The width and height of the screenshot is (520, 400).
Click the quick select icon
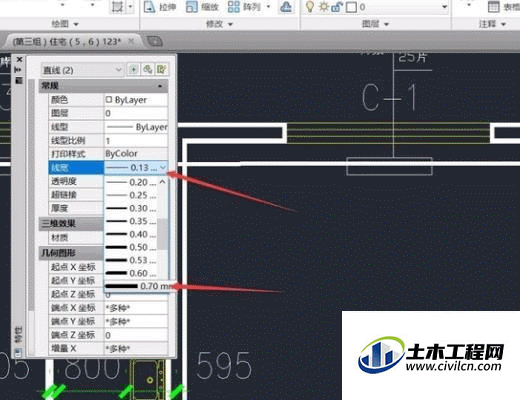coord(161,69)
